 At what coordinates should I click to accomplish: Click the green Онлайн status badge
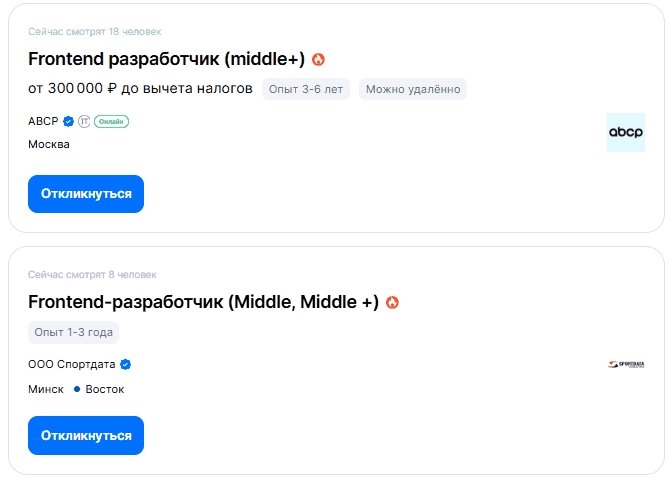[x=111, y=121]
